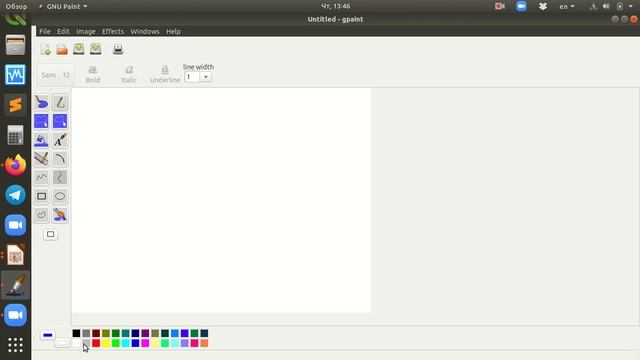Click the New document toolbar icon
The image size is (640, 360).
point(46,49)
